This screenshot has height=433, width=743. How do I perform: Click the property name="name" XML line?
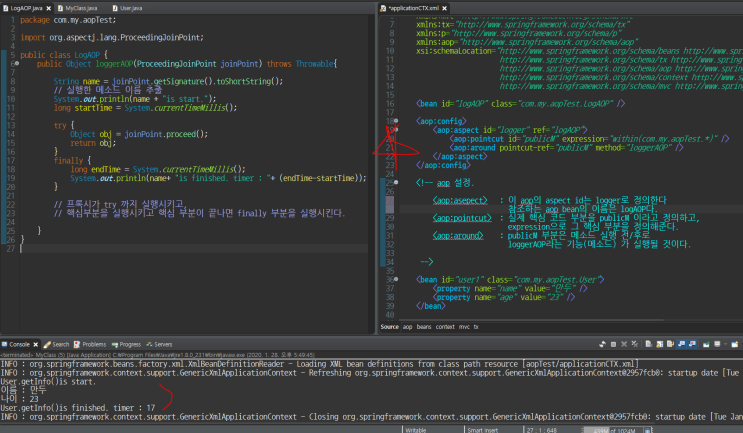pos(510,288)
